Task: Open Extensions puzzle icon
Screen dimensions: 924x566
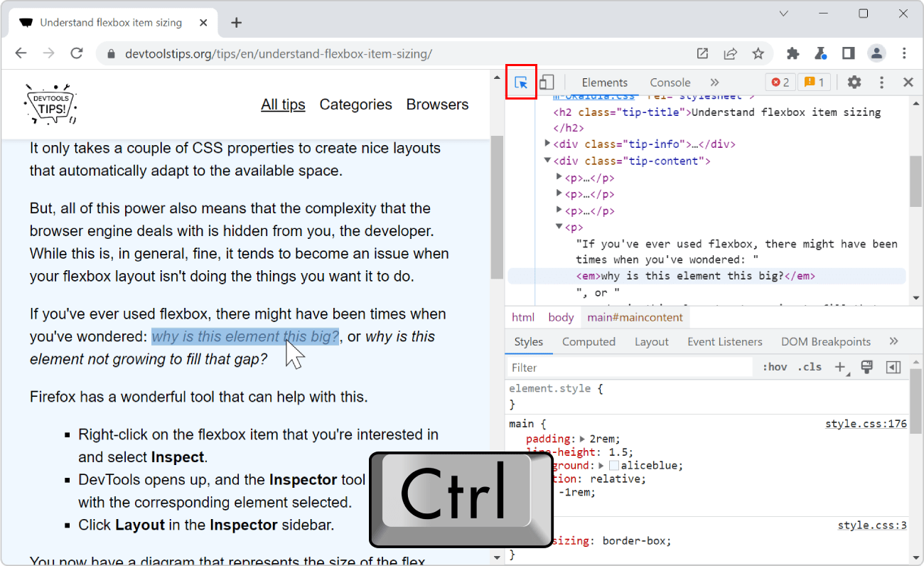Action: 793,53
